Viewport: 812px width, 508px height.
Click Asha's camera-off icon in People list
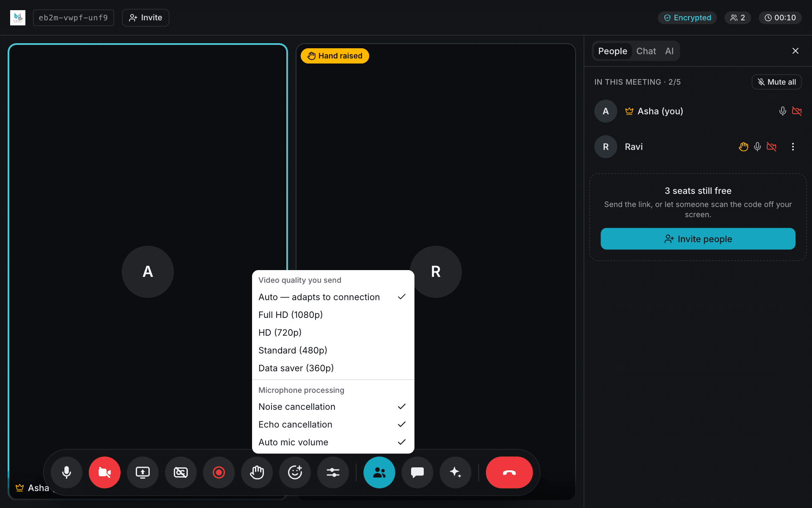coord(797,111)
